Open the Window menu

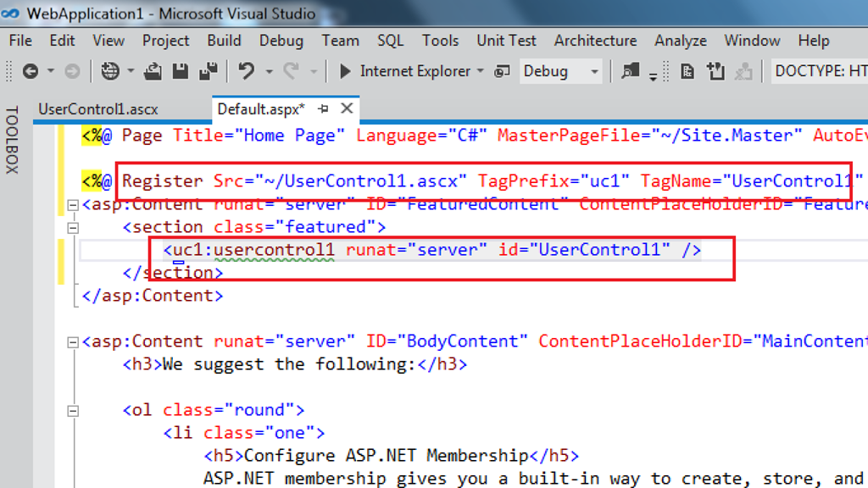tap(753, 41)
